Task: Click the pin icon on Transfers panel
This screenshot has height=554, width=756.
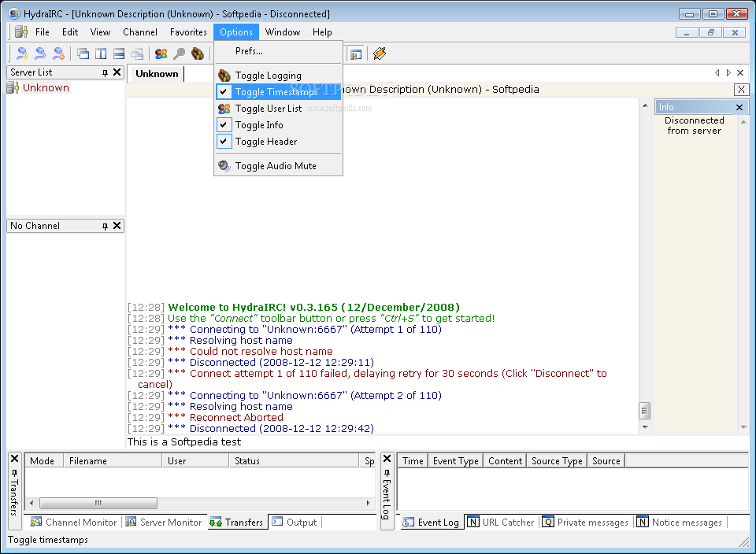Action: click(14, 473)
